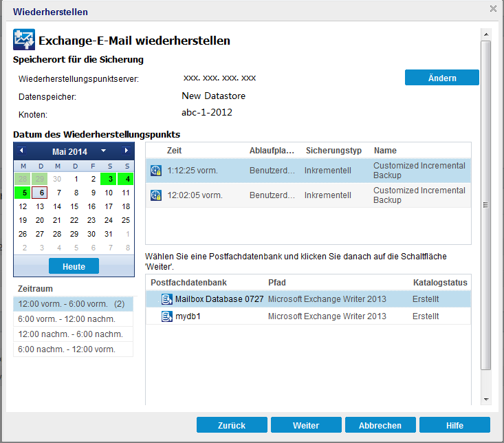
Task: Select highlighted date 4 in calendar
Action: (x=126, y=179)
